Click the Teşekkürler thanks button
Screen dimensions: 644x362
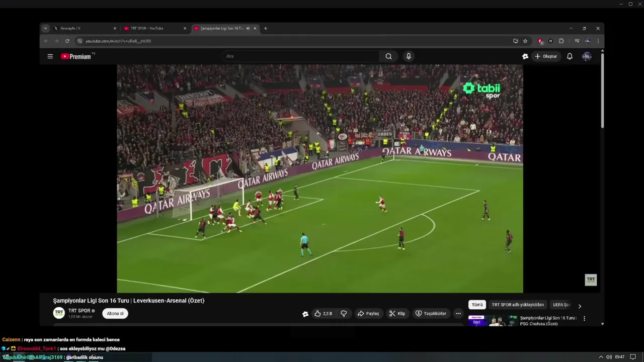431,313
